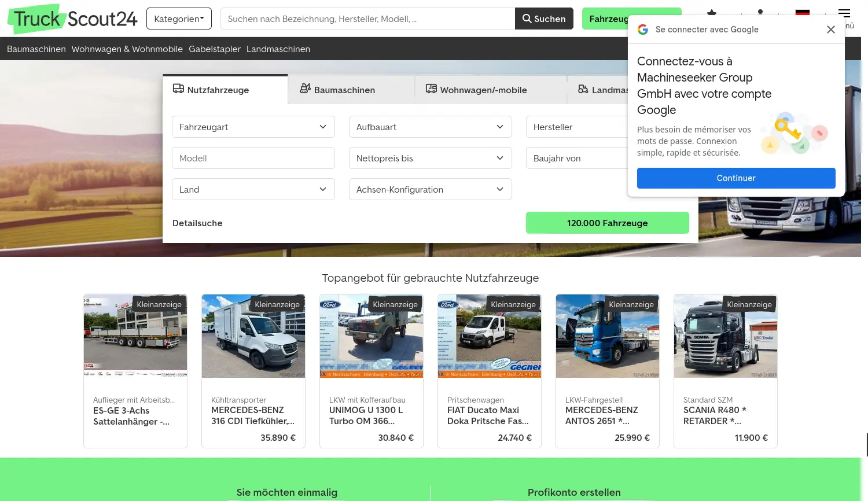This screenshot has width=868, height=501.
Task: Click the Google G logo in popup
Action: (643, 30)
